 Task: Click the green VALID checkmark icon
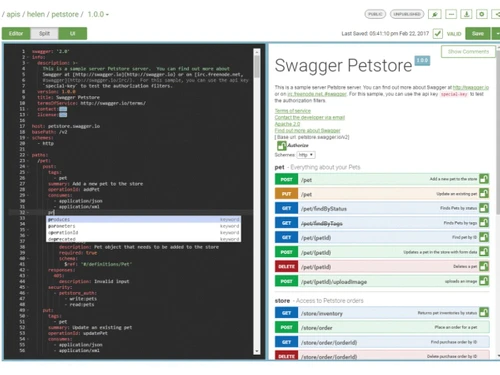pos(438,33)
